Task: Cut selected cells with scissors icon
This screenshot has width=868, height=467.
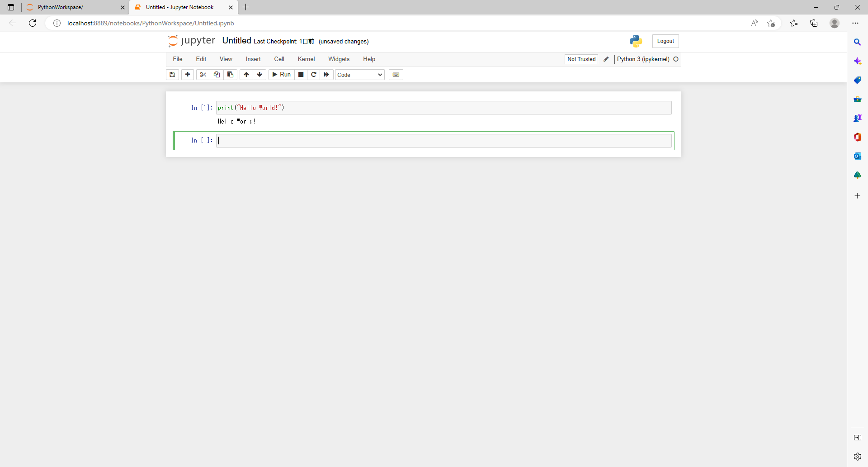Action: 203,75
